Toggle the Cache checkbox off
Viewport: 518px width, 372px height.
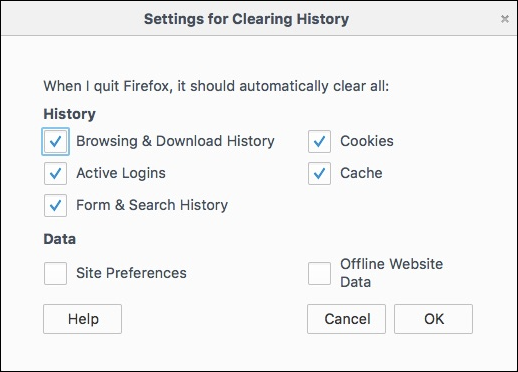[x=319, y=173]
